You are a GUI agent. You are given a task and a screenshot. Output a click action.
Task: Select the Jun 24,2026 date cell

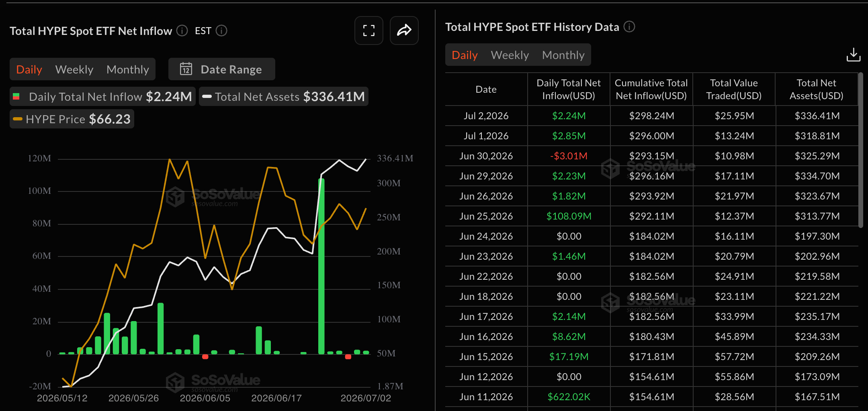coord(486,236)
